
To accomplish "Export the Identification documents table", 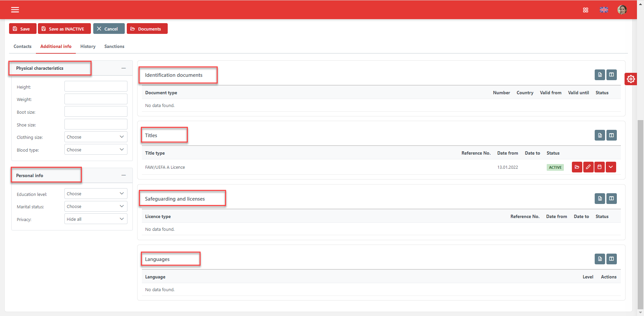I will [600, 75].
